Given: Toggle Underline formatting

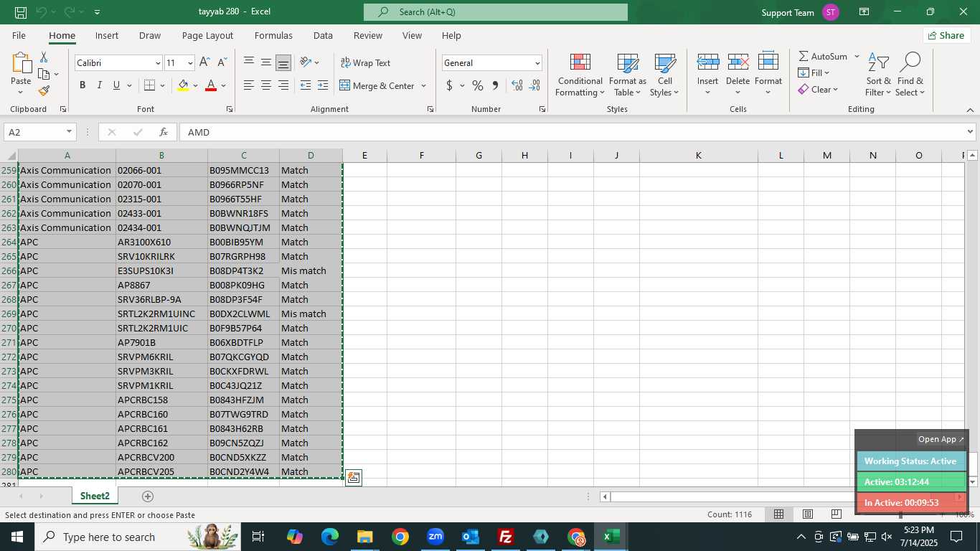Looking at the screenshot, I should [x=116, y=85].
